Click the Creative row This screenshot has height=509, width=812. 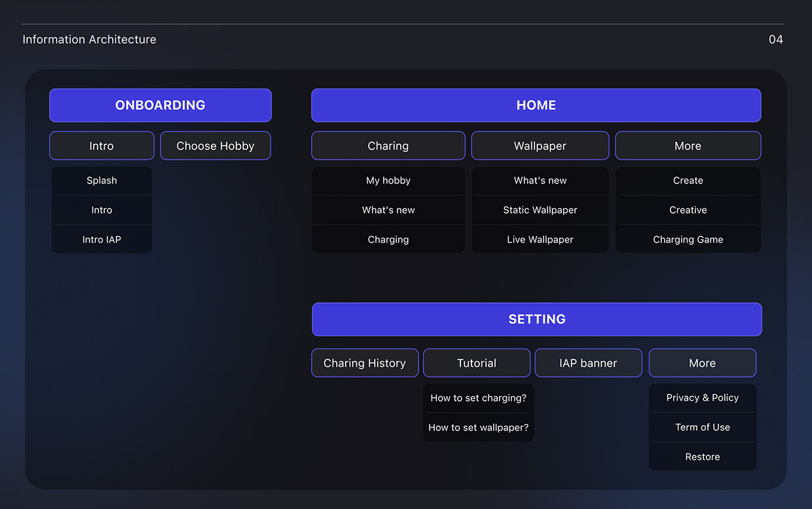[688, 210]
